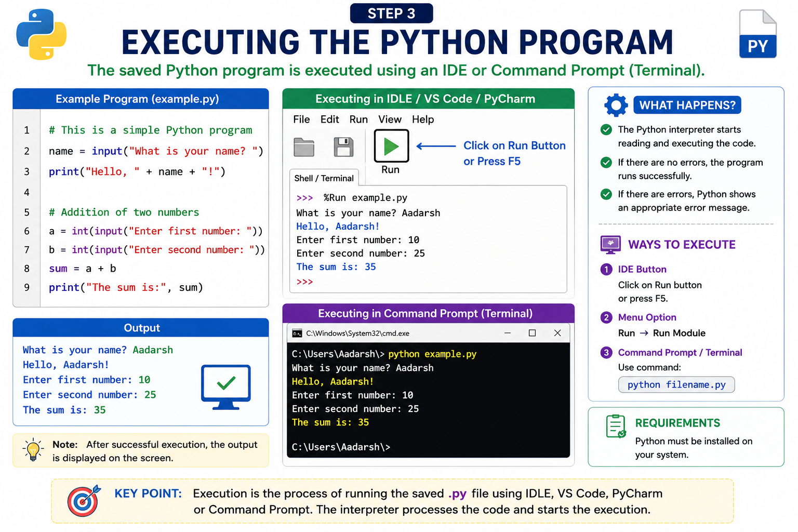Click the floppy disk save icon
The width and height of the screenshot is (798, 532).
(x=343, y=147)
